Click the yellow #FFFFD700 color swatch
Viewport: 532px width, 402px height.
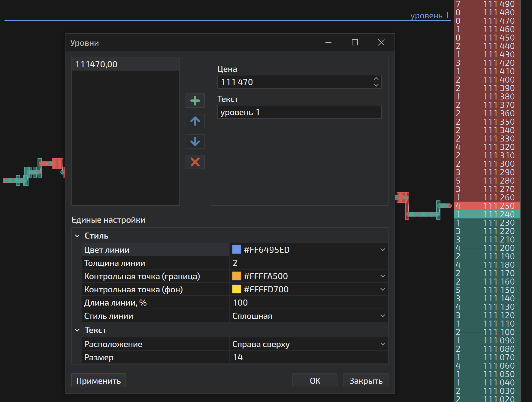[237, 289]
